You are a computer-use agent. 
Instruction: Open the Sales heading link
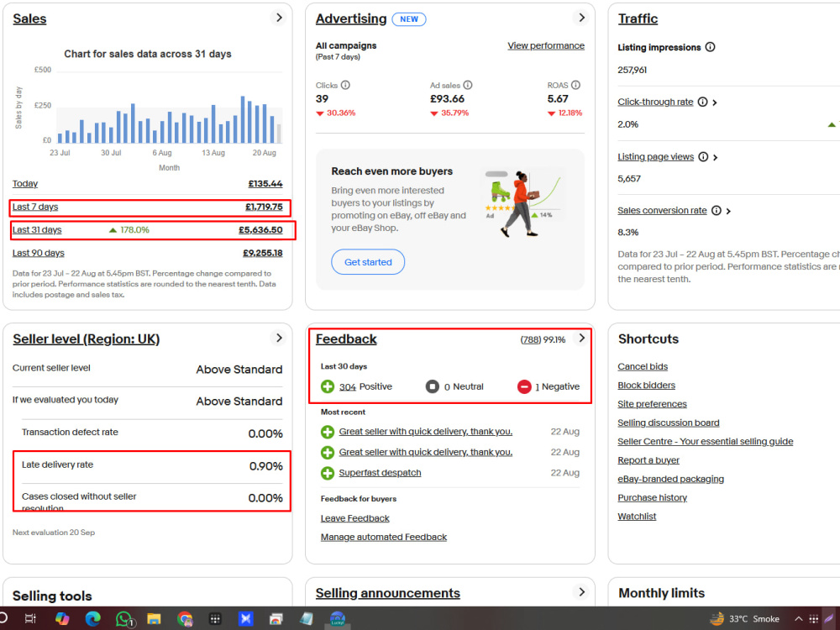(29, 18)
